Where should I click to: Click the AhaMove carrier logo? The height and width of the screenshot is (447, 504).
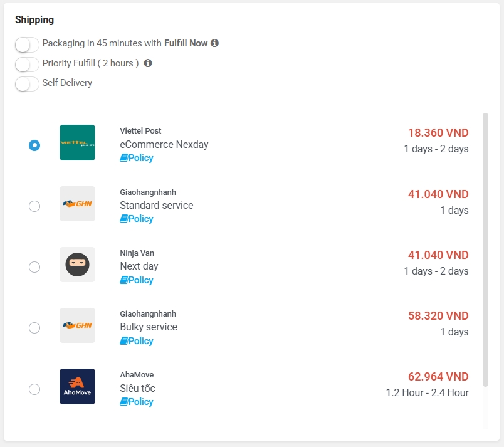click(77, 386)
